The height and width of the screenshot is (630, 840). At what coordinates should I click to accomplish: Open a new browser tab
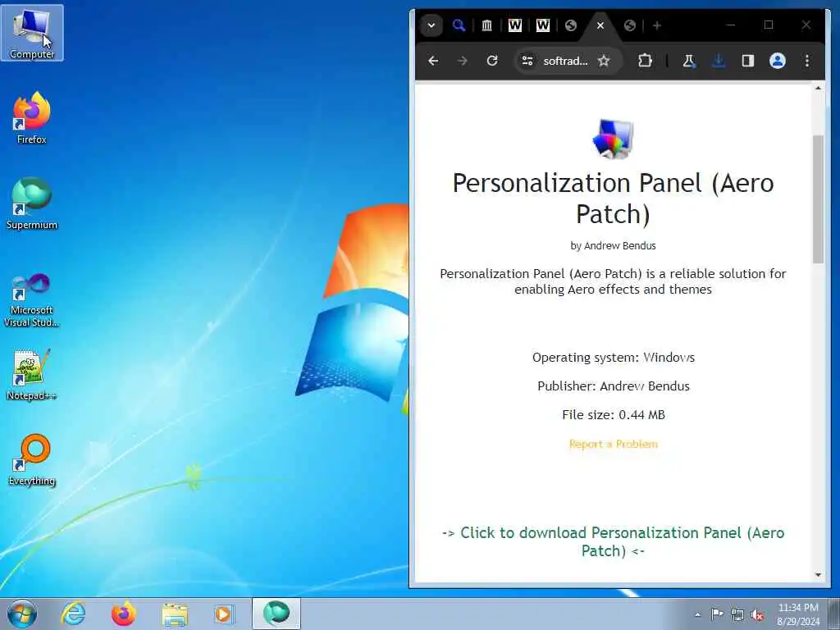point(657,25)
